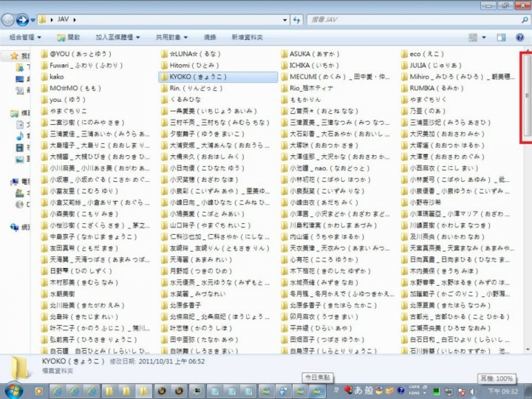Click the 般 IME conversion mode icon
Screen dimensions: 532x399
(x=369, y=391)
